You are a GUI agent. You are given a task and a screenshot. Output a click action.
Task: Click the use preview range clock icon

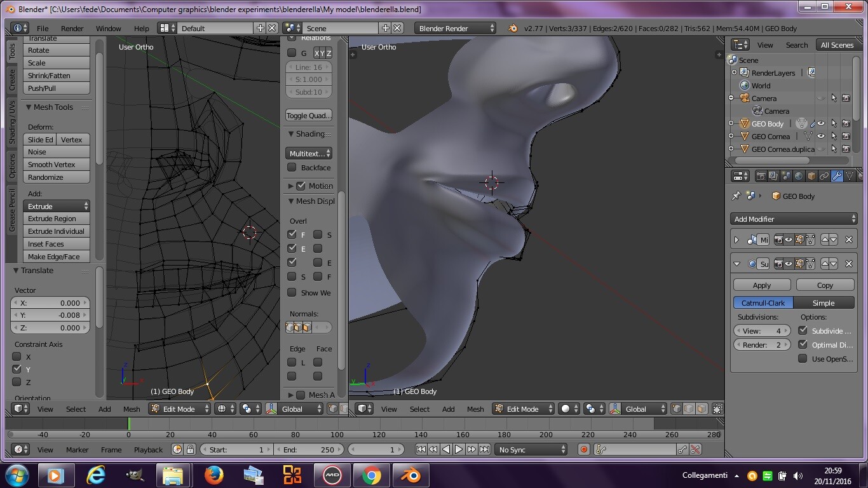(x=177, y=449)
